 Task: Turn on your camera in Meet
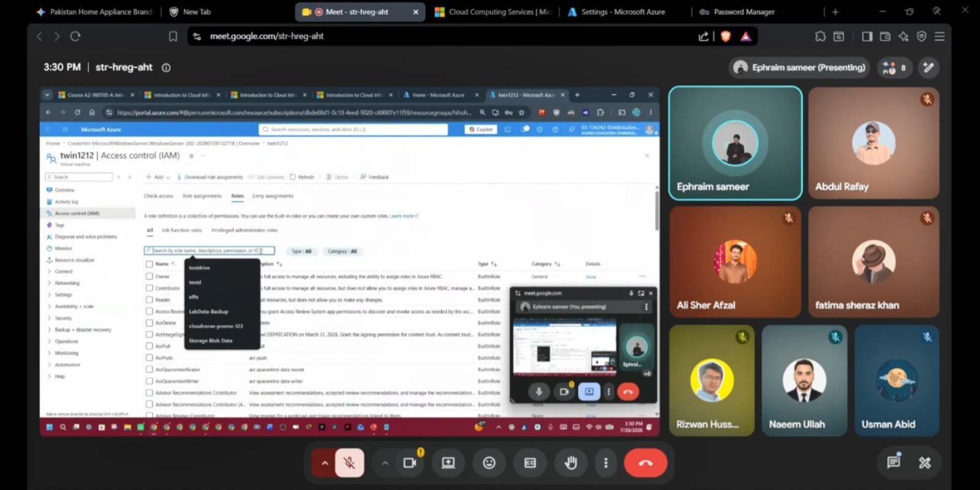[410, 462]
